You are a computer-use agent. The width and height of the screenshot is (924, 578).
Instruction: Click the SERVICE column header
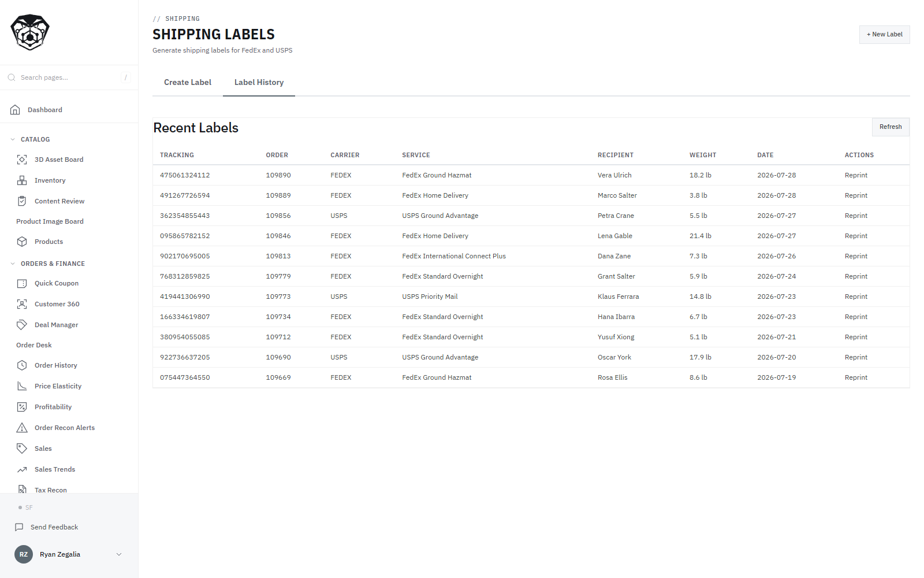point(416,155)
